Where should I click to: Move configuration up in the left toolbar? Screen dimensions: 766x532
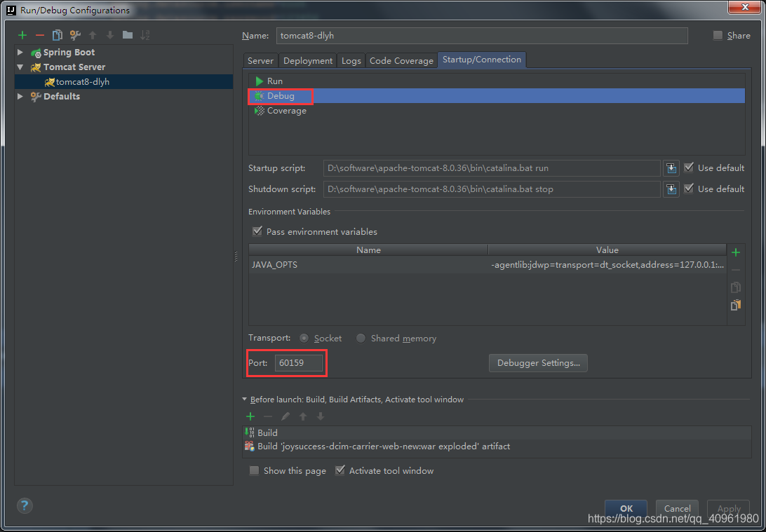pos(93,35)
